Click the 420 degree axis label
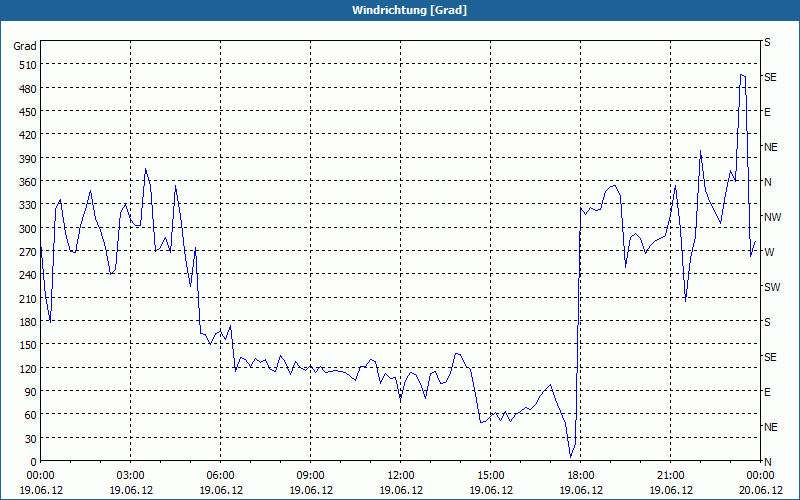This screenshot has width=800, height=500. click(x=28, y=135)
